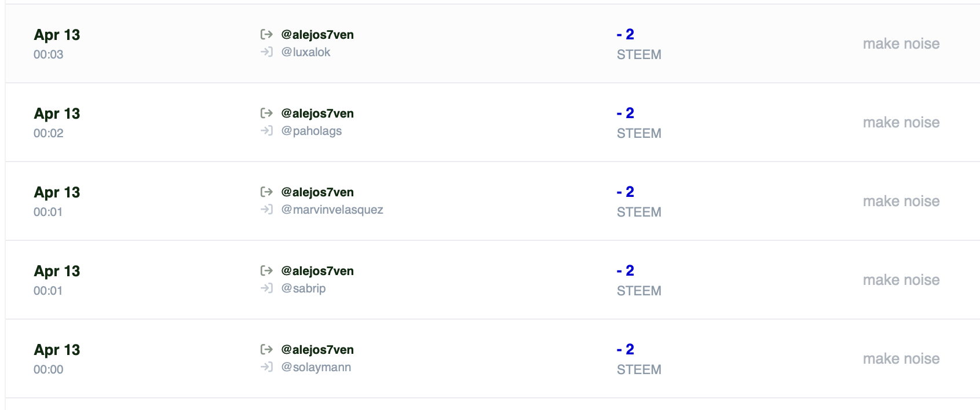Click the incoming arrow icon next to @solaymann
The image size is (980, 410).
click(266, 367)
